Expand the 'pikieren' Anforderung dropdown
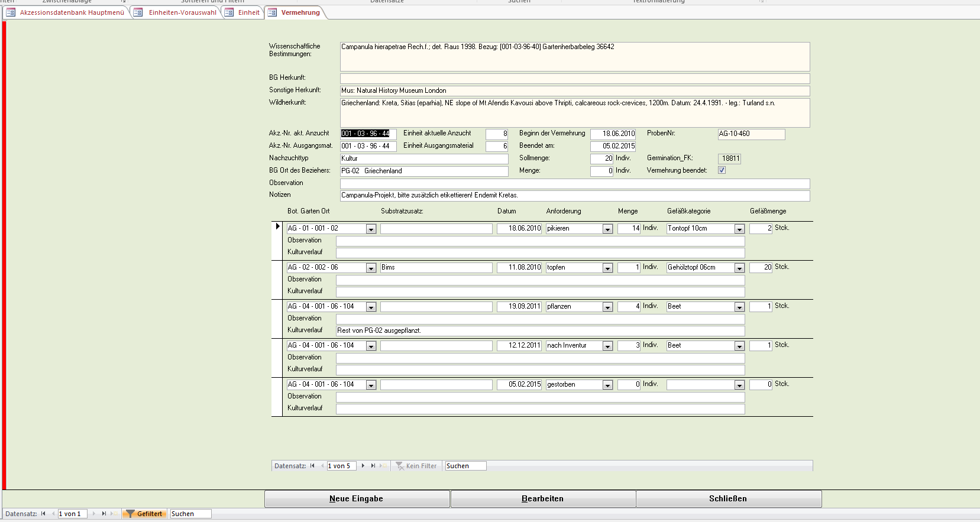Image resolution: width=980 pixels, height=522 pixels. coord(607,229)
